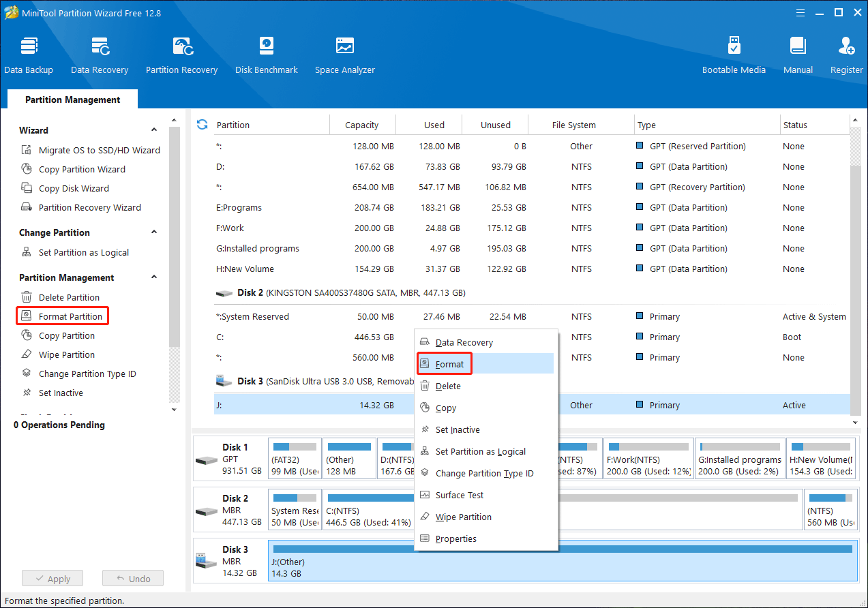Select the F:Work(NTFS) block in the disk map
Viewport: 868px width, 608px height.
click(x=648, y=459)
